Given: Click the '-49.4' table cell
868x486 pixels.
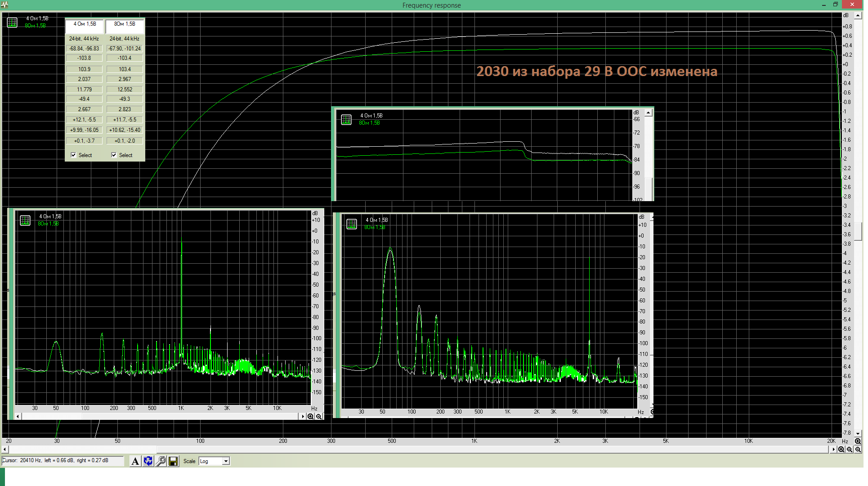Looking at the screenshot, I should (85, 99).
